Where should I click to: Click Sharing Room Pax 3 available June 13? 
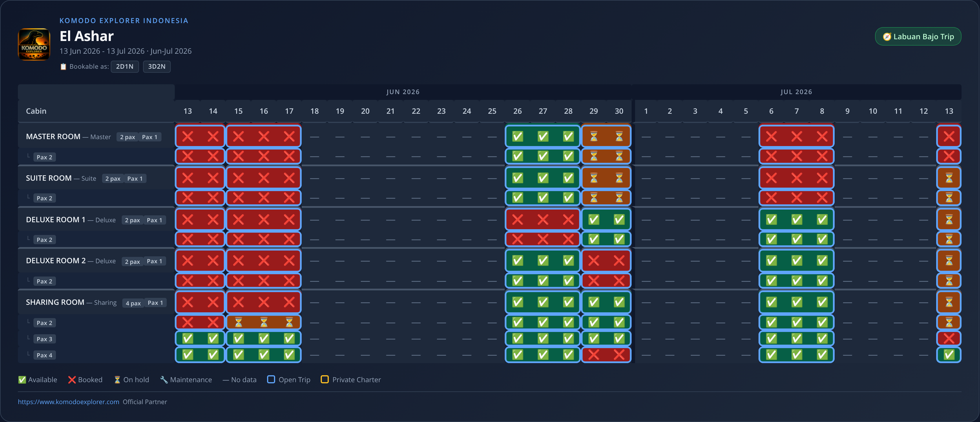pos(187,338)
